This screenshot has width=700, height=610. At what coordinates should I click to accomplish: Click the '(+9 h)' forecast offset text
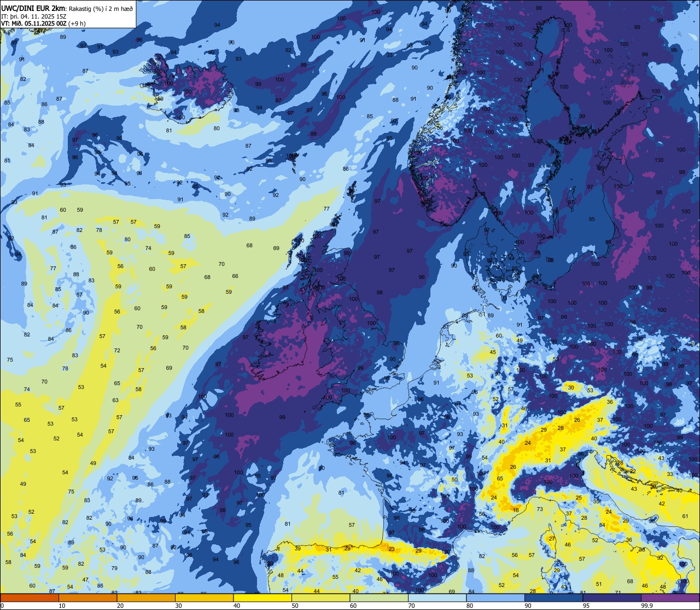tap(78, 24)
